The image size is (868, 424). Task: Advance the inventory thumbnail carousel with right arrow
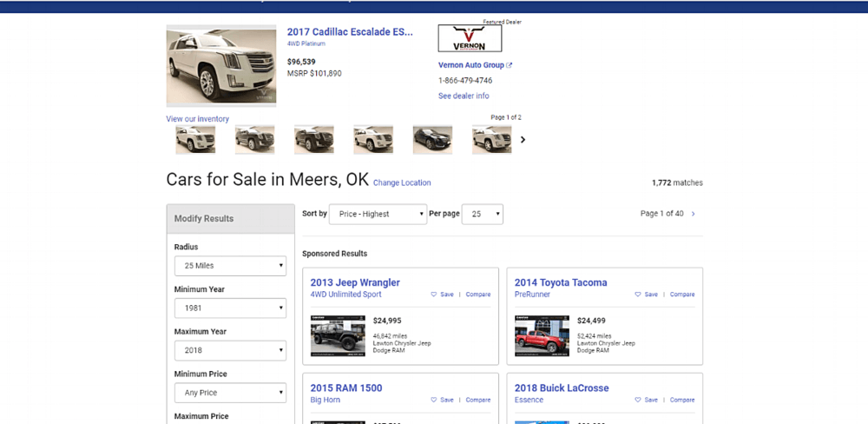523,140
